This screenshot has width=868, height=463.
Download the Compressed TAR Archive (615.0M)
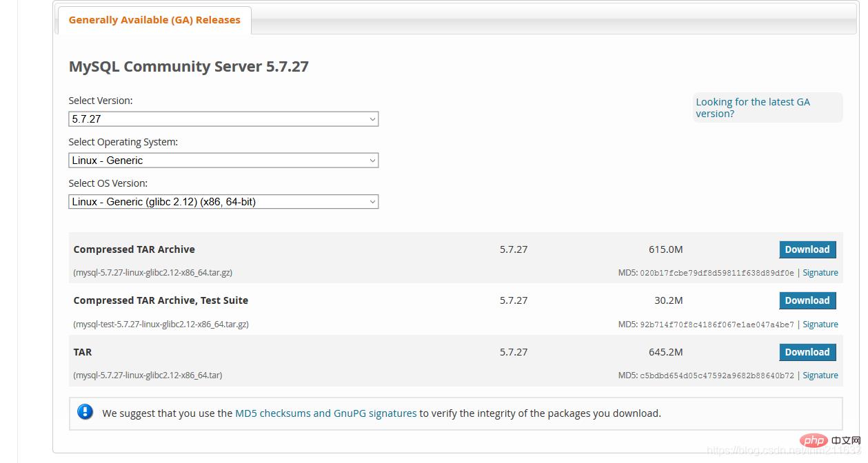[807, 249]
